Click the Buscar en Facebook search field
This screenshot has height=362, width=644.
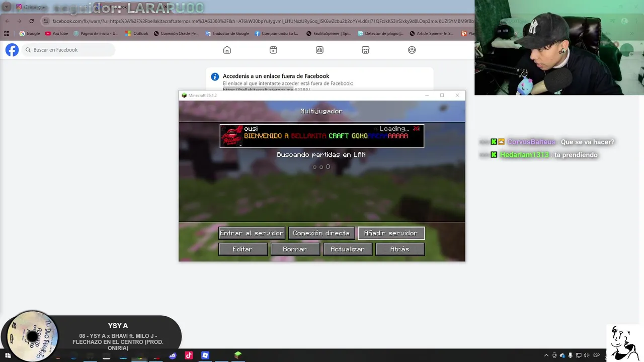coord(68,50)
